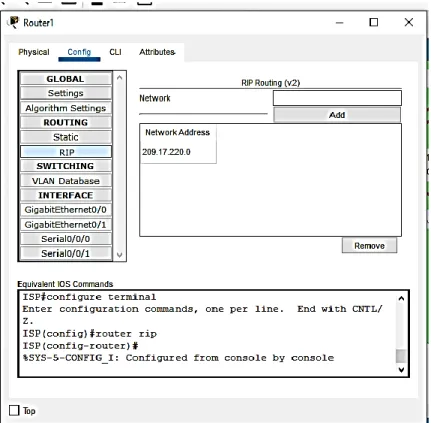Image resolution: width=431 pixels, height=423 pixels.
Task: Open the Attributes tab
Action: [157, 52]
